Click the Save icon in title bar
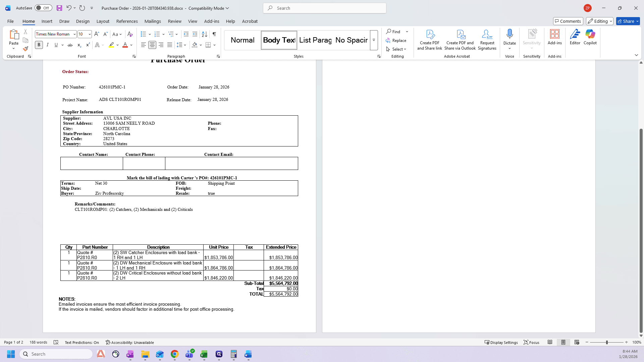This screenshot has width=644, height=362. click(x=59, y=8)
